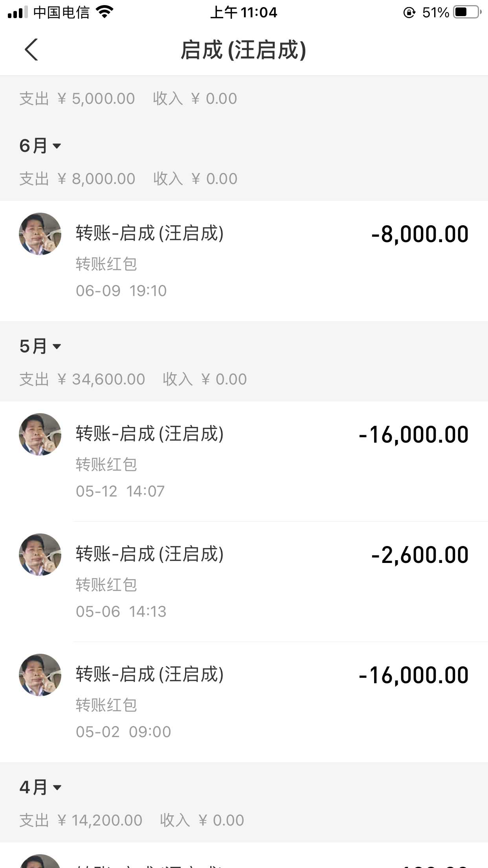488x868 pixels.
Task: Tap avatar of the 05-02 transfer
Action: pyautogui.click(x=40, y=675)
